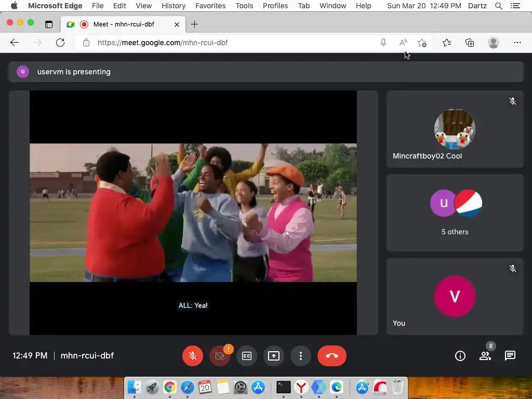Open the Favorites menu

[x=210, y=6]
